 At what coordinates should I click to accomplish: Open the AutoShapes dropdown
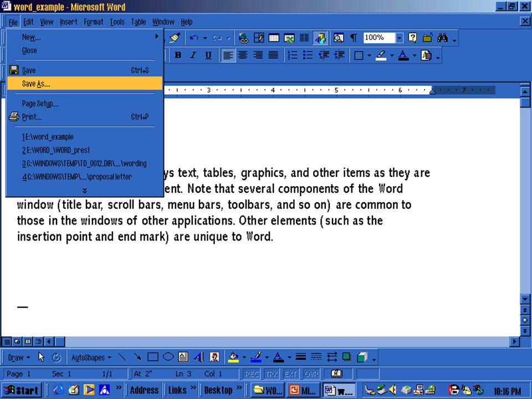pyautogui.click(x=91, y=357)
